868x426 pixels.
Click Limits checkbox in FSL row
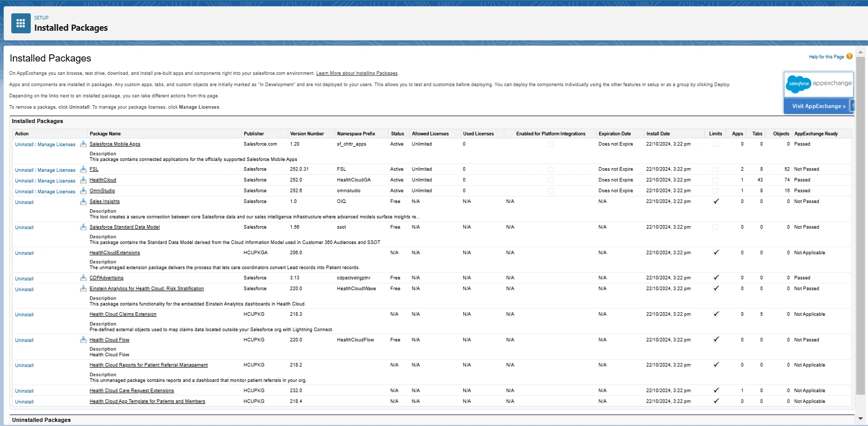(x=716, y=170)
